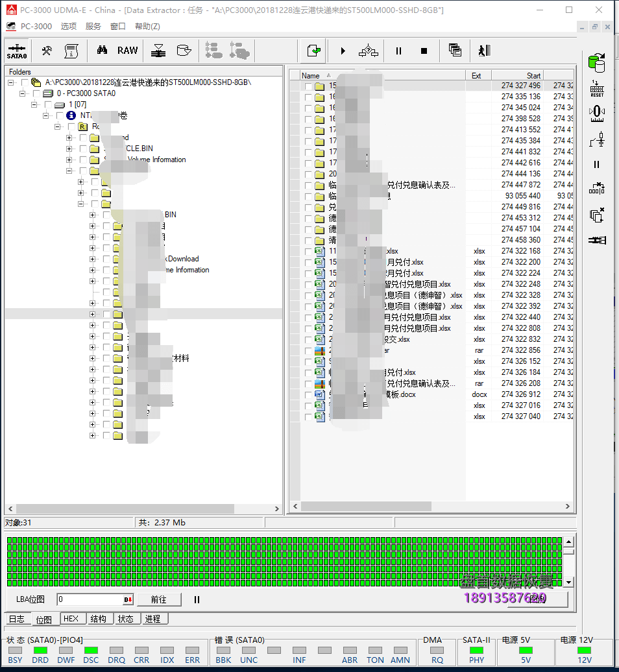
Task: Click the disk-with-arrows sidebar icon
Action: tap(597, 114)
